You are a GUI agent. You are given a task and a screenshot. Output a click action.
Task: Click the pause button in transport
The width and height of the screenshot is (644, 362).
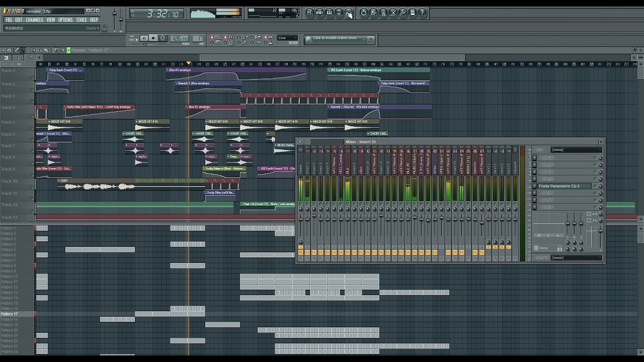pyautogui.click(x=144, y=38)
